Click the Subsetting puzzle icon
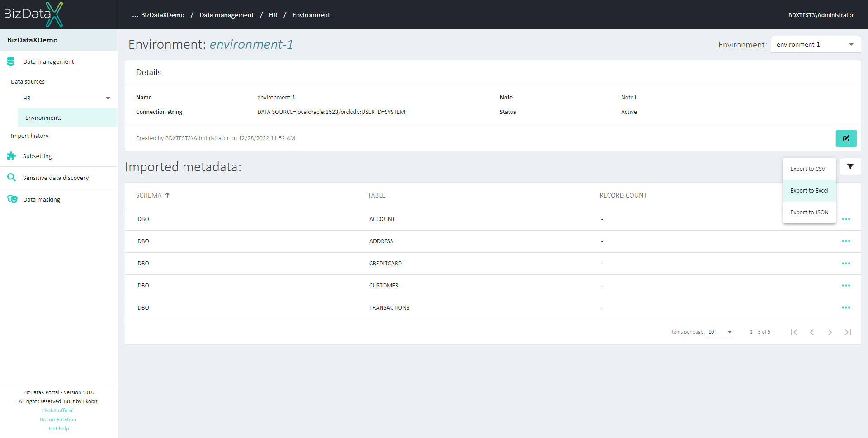 [11, 156]
